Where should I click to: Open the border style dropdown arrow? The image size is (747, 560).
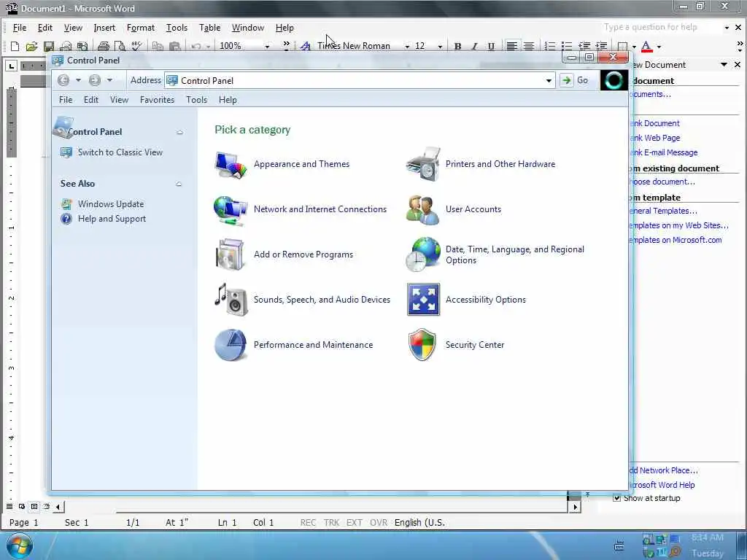634,47
